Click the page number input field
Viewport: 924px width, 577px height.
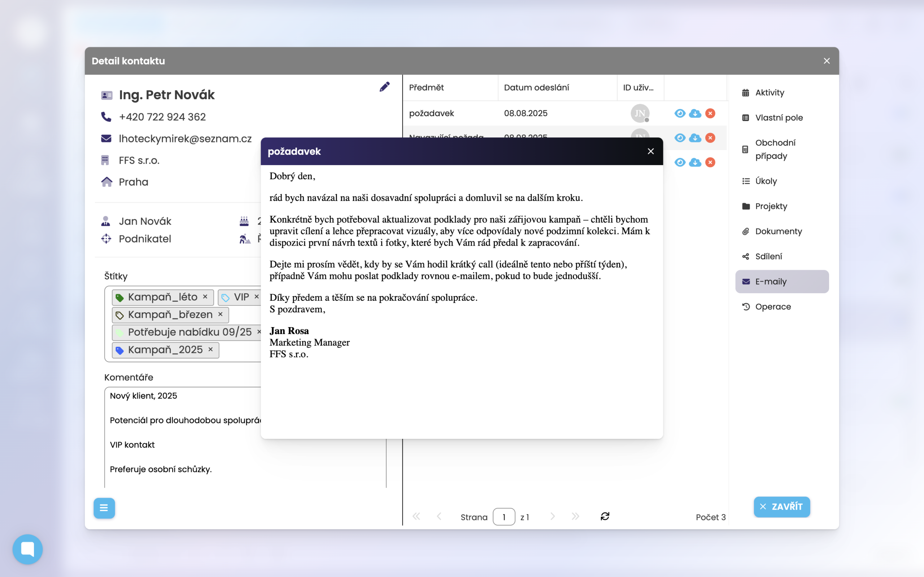click(504, 517)
